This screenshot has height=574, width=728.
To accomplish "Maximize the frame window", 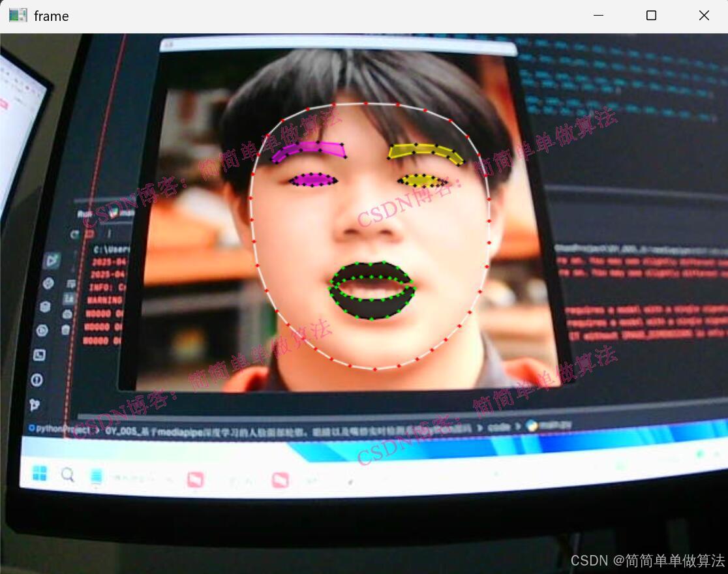I will [651, 15].
